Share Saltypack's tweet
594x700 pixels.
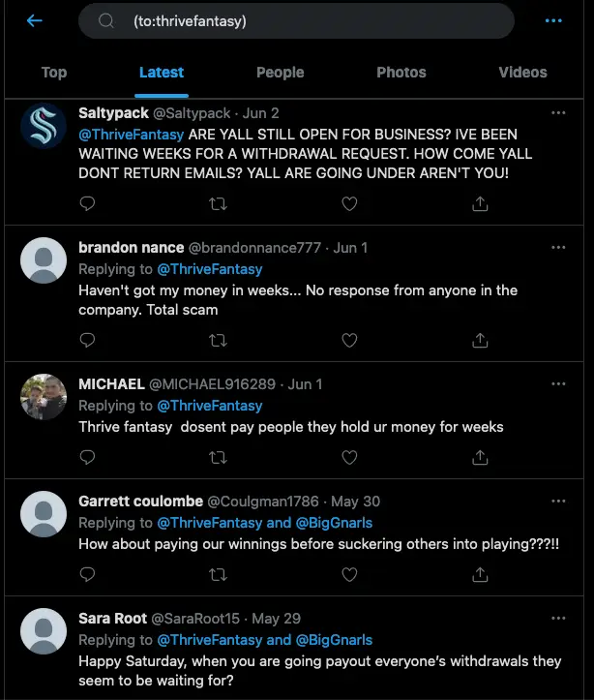pos(480,203)
